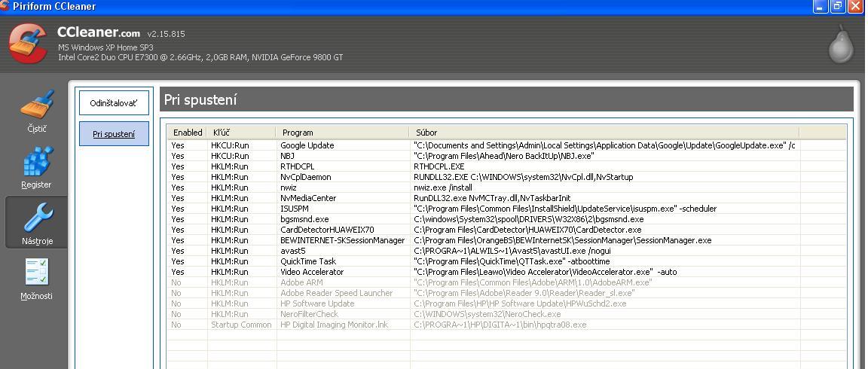Open the Register section icon
Image resolution: width=868 pixels, height=369 pixels.
(36, 163)
